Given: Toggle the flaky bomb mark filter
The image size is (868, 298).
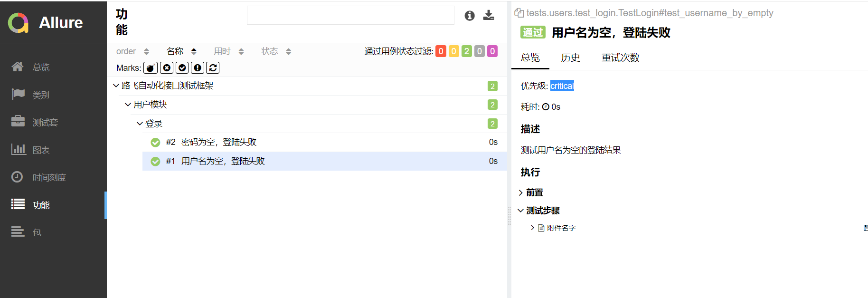Looking at the screenshot, I should coord(151,68).
